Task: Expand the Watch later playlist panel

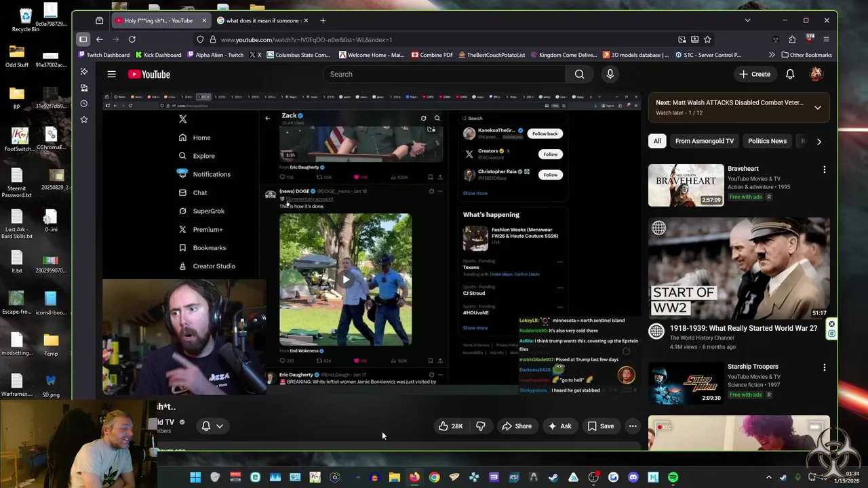Action: click(818, 108)
